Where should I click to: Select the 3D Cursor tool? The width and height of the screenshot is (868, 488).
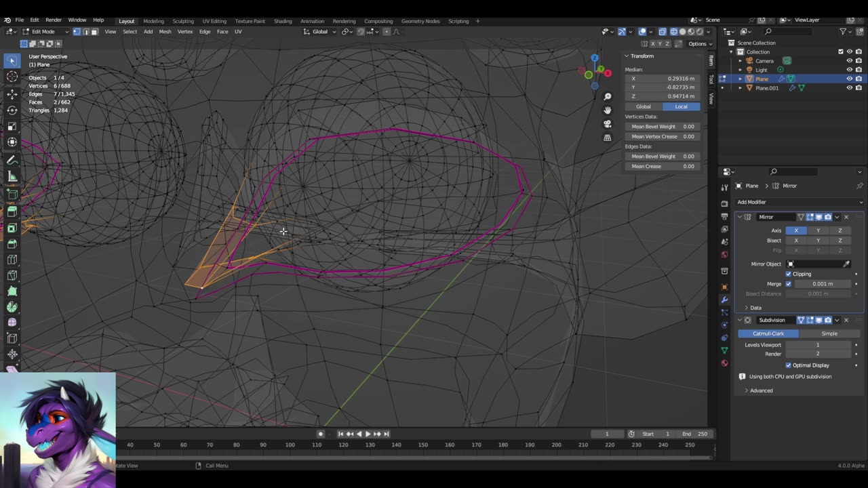pyautogui.click(x=12, y=77)
